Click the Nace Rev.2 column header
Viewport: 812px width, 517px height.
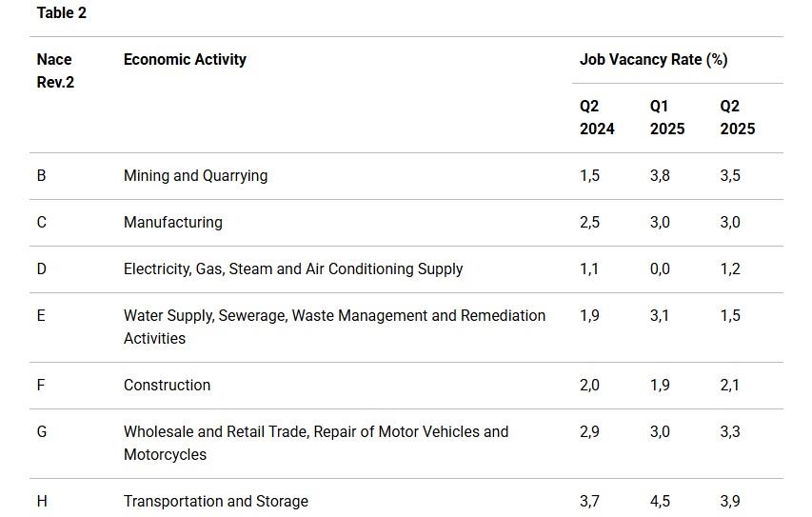pos(55,70)
